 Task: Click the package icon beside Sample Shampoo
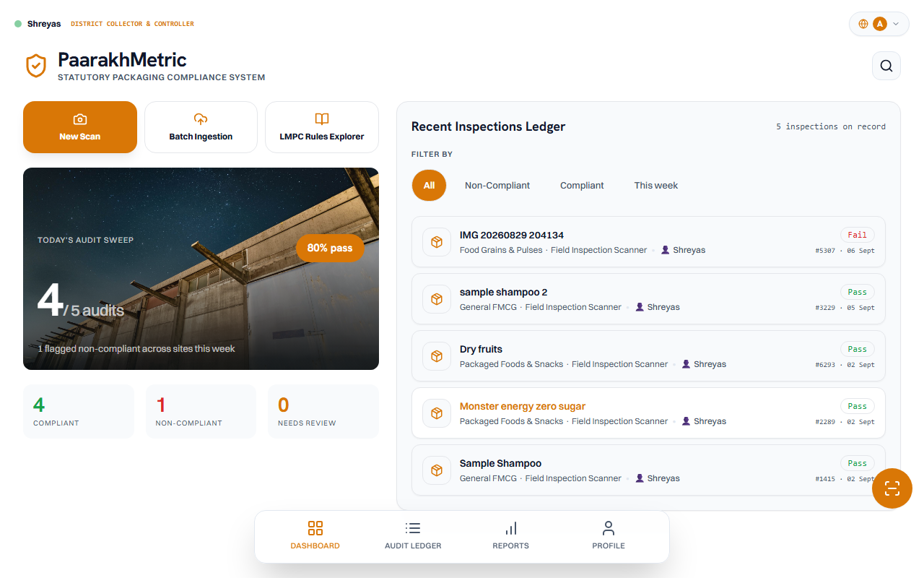[437, 470]
